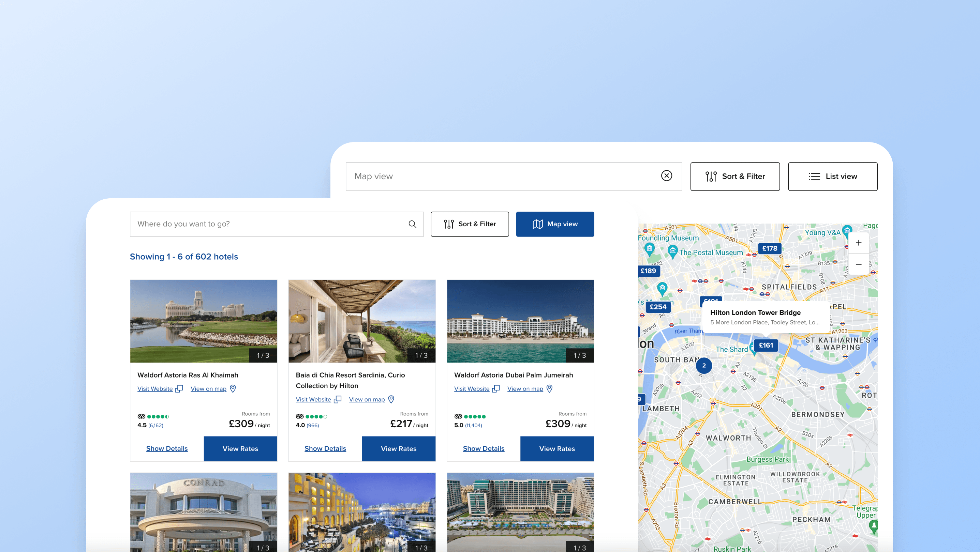The width and height of the screenshot is (980, 552).
Task: Click the map pin icon next to View on map for Waldorf Astoria Dubai Palm Jumeirah
Action: click(549, 388)
